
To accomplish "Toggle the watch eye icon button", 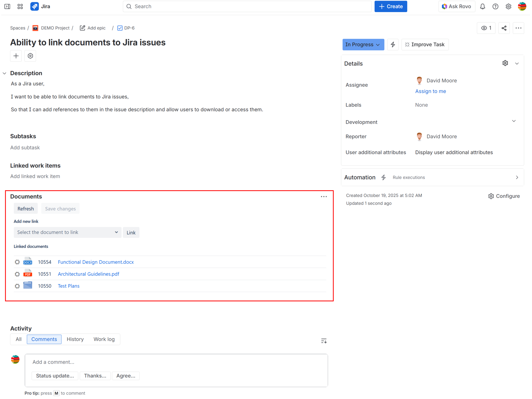I will 486,28.
